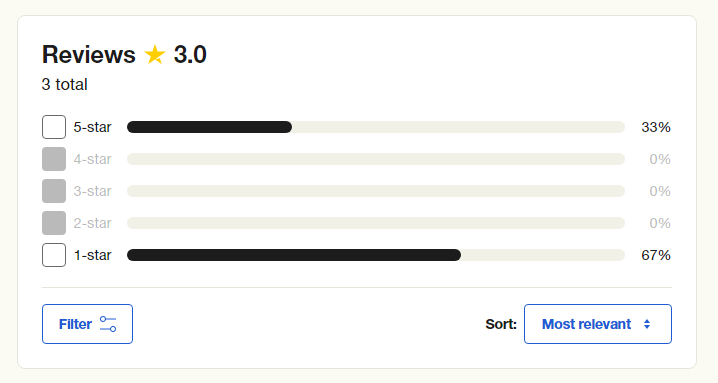Click the Reviews heading
Image resolution: width=718 pixels, height=383 pixels.
[89, 55]
